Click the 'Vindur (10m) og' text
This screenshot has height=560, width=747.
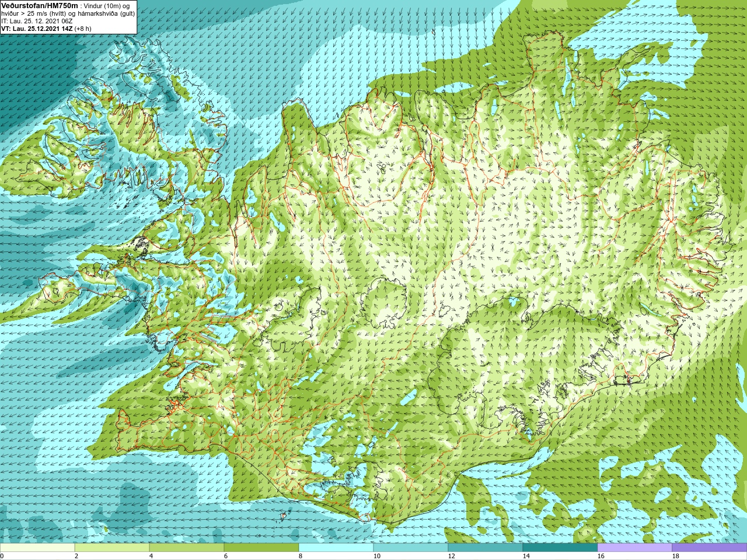tap(107, 6)
